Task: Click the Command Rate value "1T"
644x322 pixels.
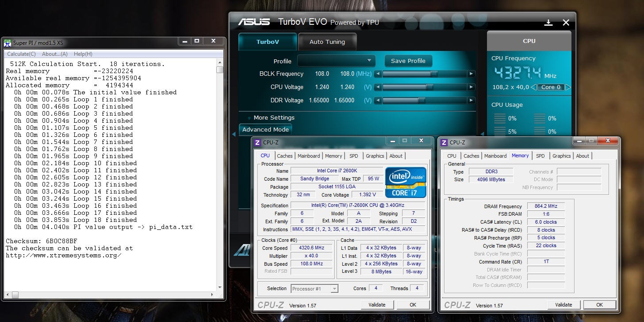Action: 546,261
